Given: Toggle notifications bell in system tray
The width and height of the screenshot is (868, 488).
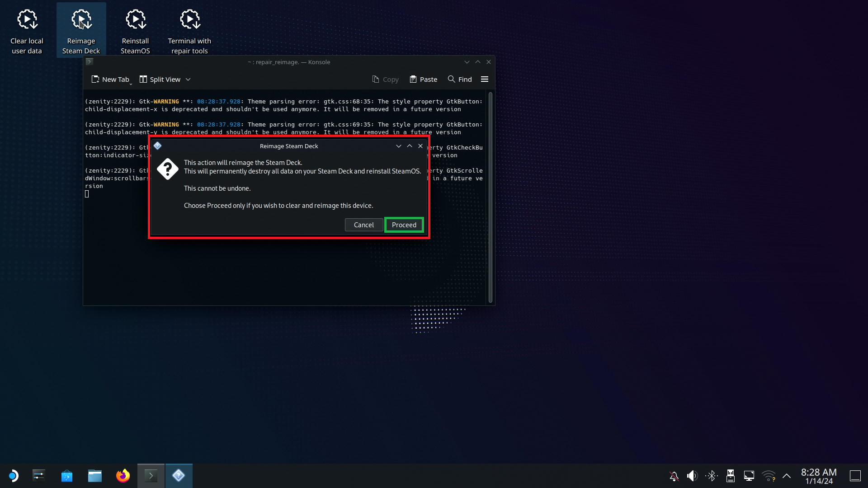Looking at the screenshot, I should [674, 475].
